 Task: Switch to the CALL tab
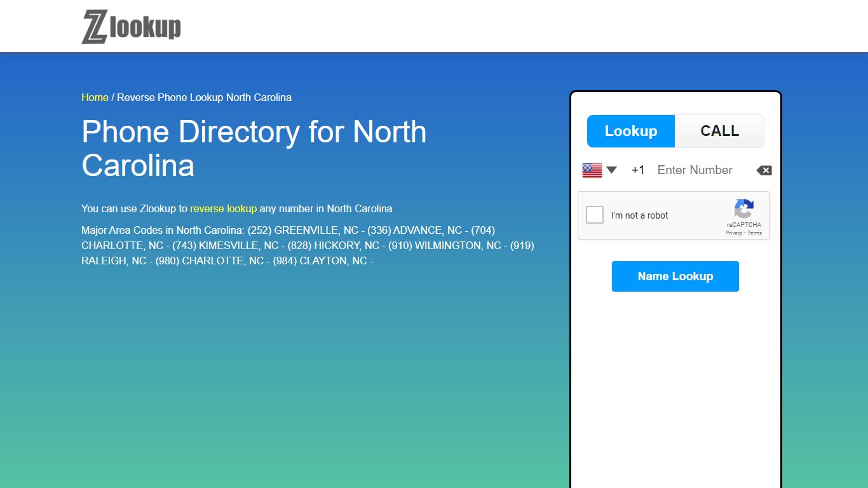coord(719,131)
